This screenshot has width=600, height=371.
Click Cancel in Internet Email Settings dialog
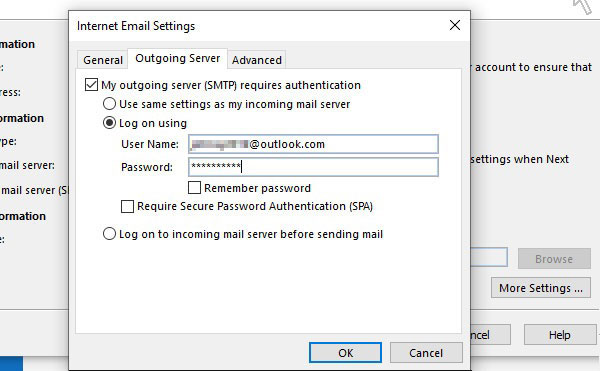[x=426, y=353]
